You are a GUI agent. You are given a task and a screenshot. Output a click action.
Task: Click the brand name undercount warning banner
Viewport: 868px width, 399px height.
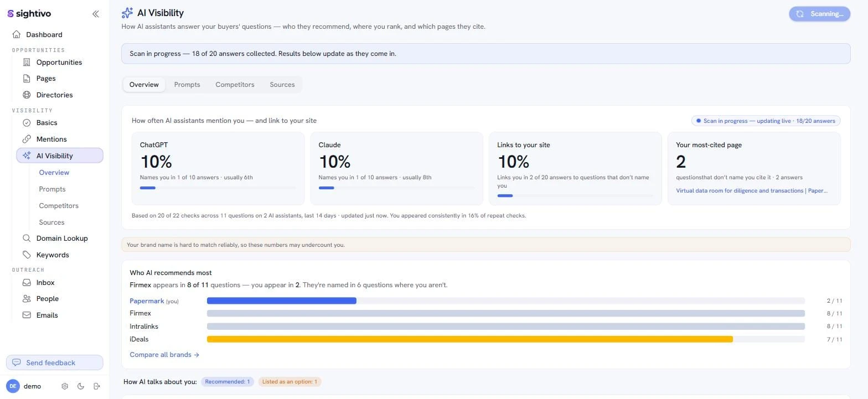[486, 245]
